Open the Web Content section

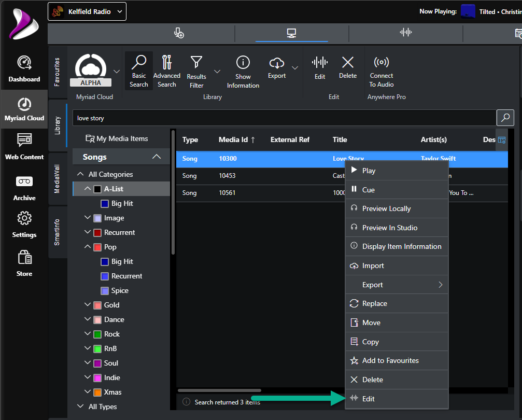[x=24, y=147]
